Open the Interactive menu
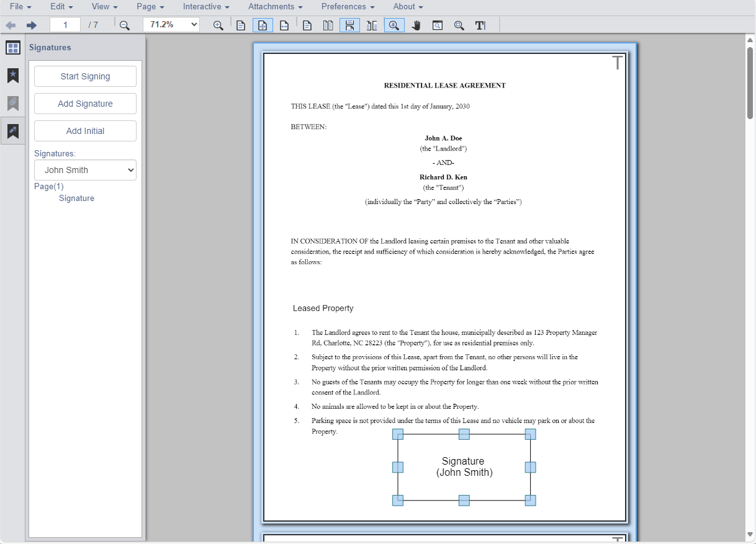Image resolution: width=756 pixels, height=544 pixels. pyautogui.click(x=206, y=6)
